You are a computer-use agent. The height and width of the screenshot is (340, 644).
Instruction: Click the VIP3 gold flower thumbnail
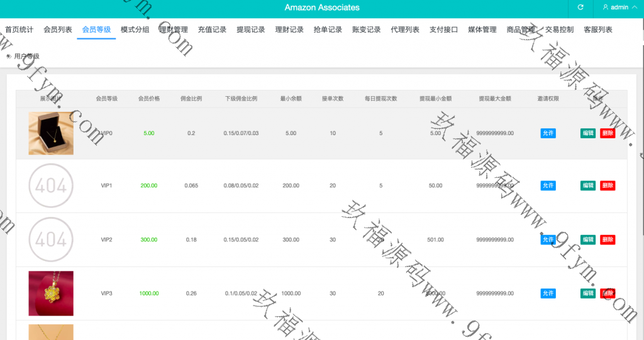tap(51, 293)
